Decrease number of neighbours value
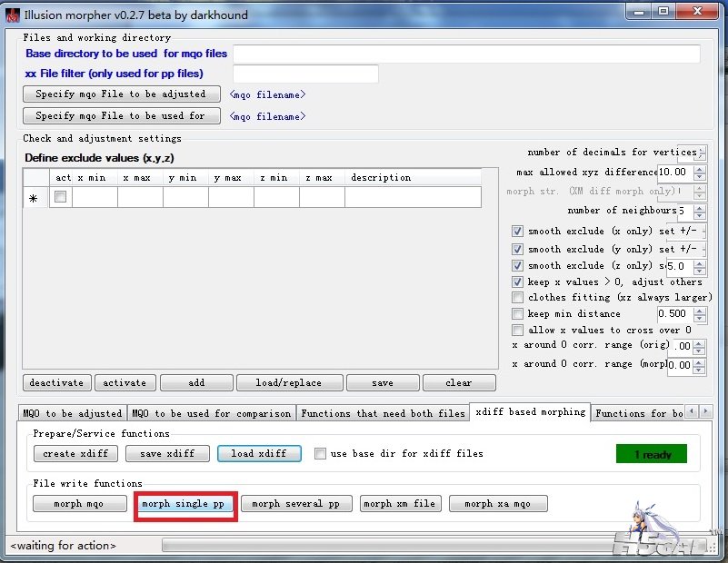Viewport: 728px width, 563px height. coord(699,215)
